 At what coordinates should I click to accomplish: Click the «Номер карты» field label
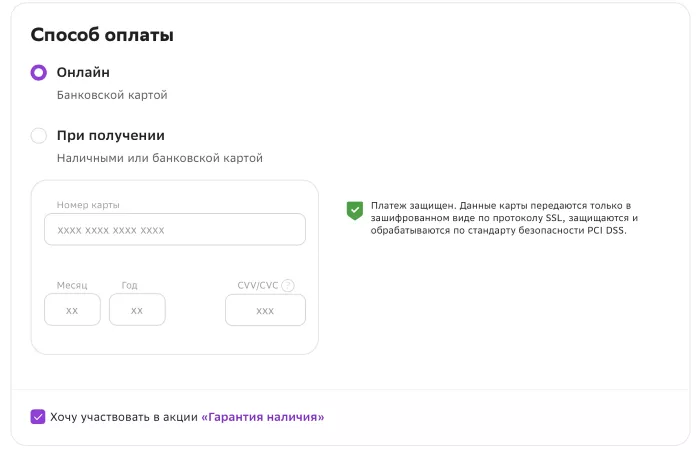[x=88, y=205]
